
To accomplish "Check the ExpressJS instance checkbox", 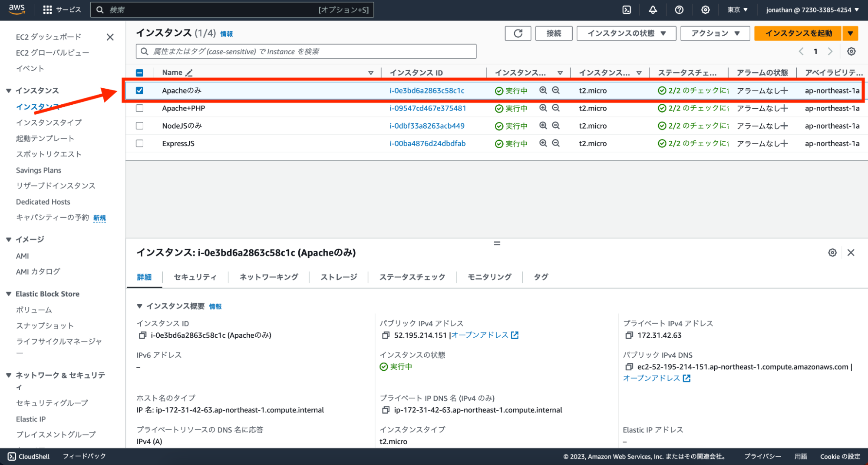I will 139,143.
